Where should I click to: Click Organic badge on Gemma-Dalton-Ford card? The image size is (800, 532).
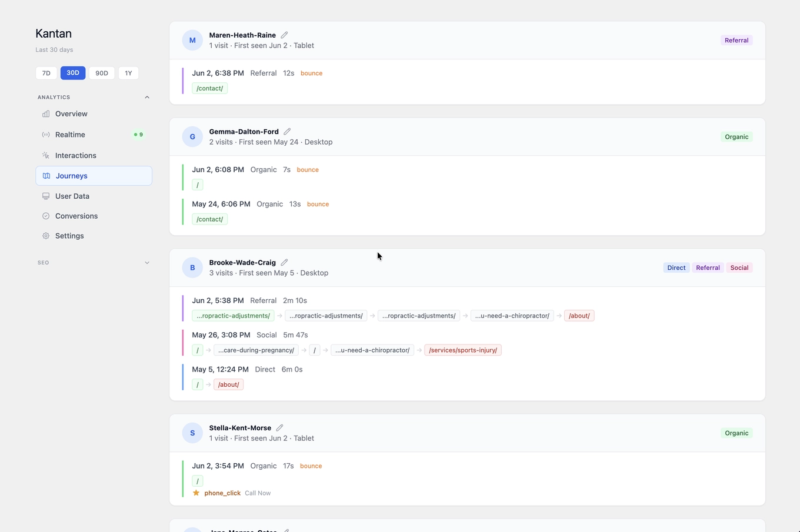coord(736,136)
